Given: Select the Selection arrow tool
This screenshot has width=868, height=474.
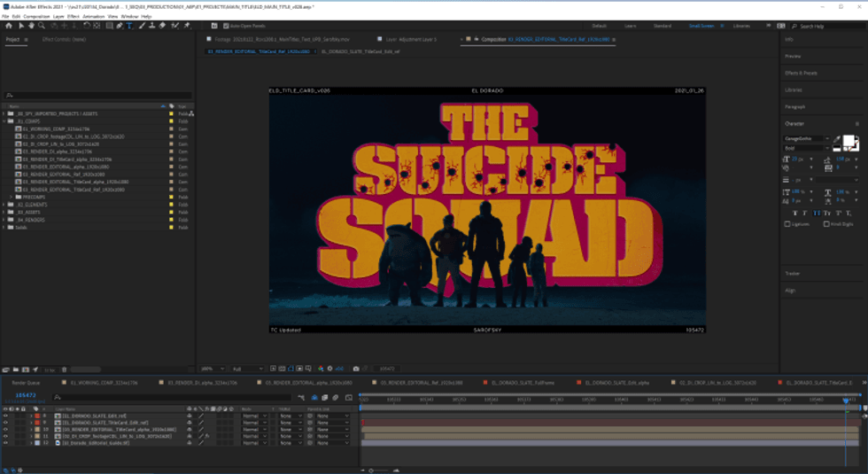Looking at the screenshot, I should coord(21,26).
